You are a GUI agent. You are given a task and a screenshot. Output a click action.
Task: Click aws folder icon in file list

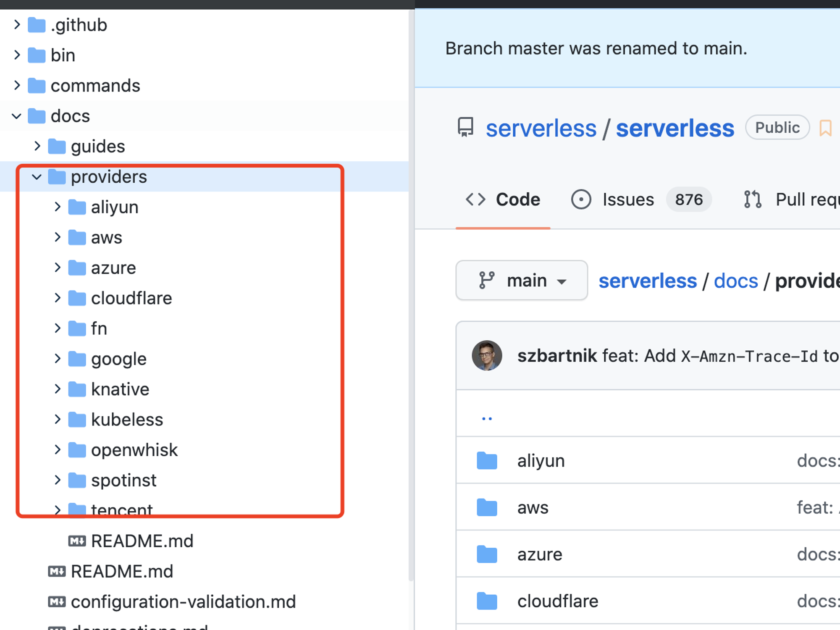pos(487,507)
